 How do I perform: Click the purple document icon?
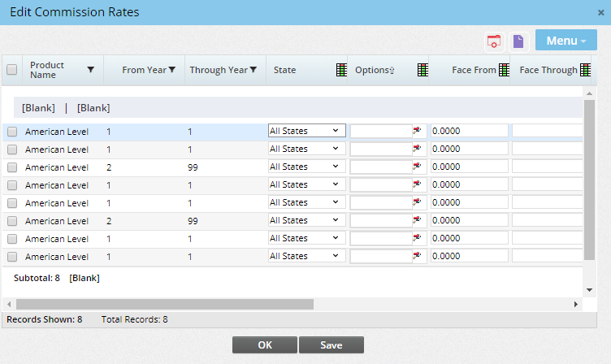[x=518, y=41]
